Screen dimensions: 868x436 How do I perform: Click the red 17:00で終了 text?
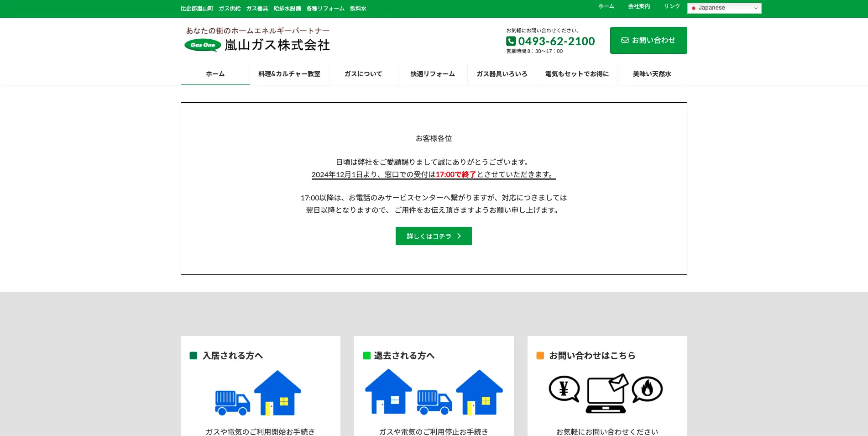(456, 174)
